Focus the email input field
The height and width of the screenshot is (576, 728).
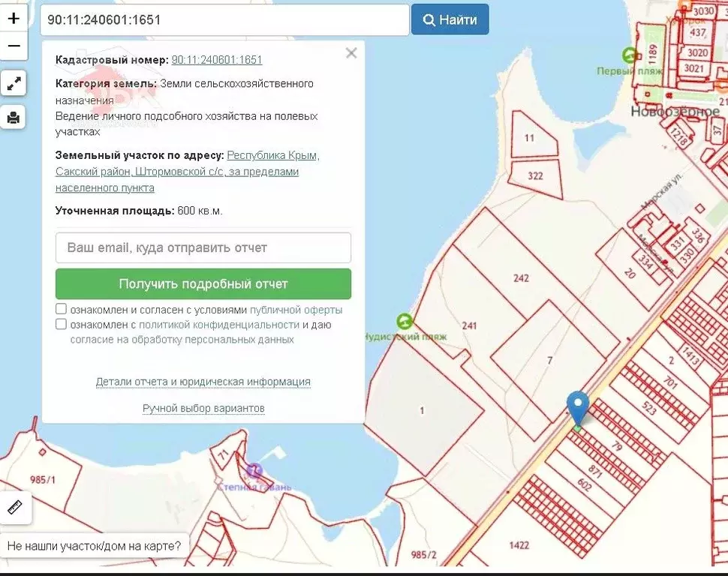(x=203, y=247)
